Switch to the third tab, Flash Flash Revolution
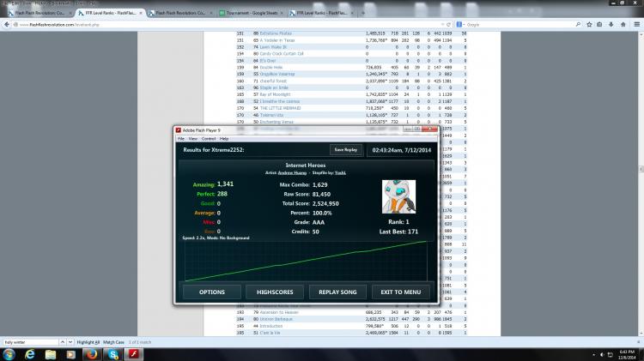644x361 pixels. pyautogui.click(x=180, y=13)
